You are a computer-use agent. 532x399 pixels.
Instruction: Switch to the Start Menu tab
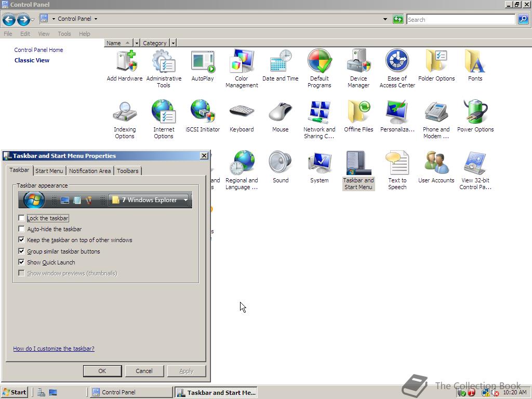click(49, 170)
